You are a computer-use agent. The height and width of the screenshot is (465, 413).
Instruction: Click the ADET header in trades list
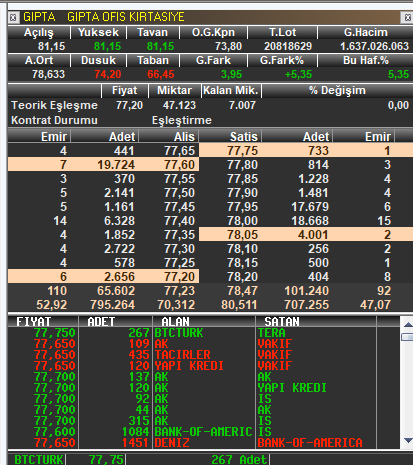click(x=101, y=322)
